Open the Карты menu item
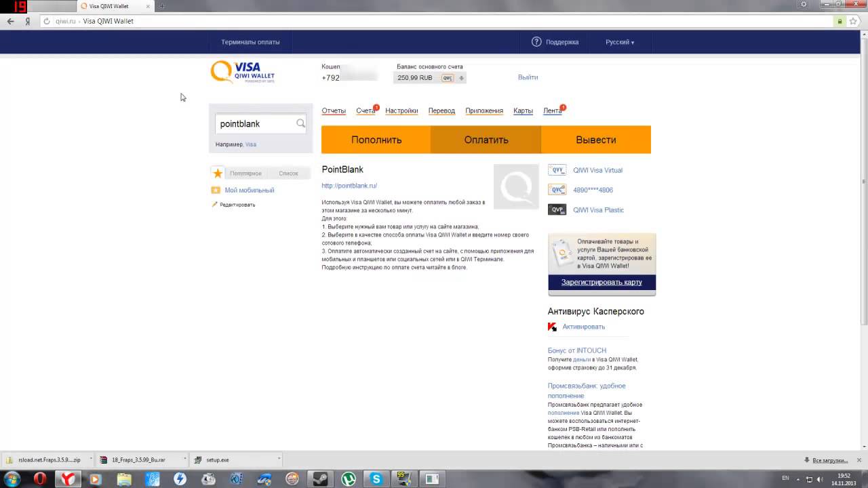868x488 pixels. point(523,110)
